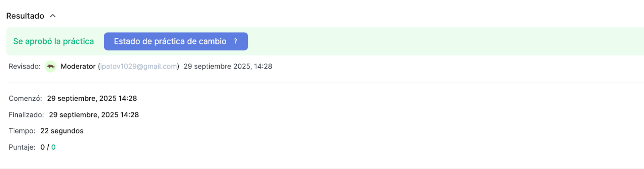The width and height of the screenshot is (644, 169).
Task: Select the 22 segundos duration value
Action: [x=62, y=131]
